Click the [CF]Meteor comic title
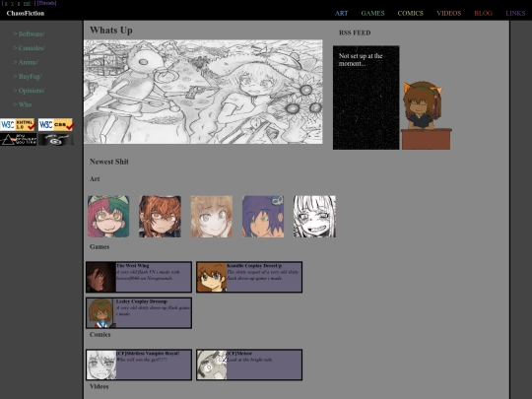 239,354
